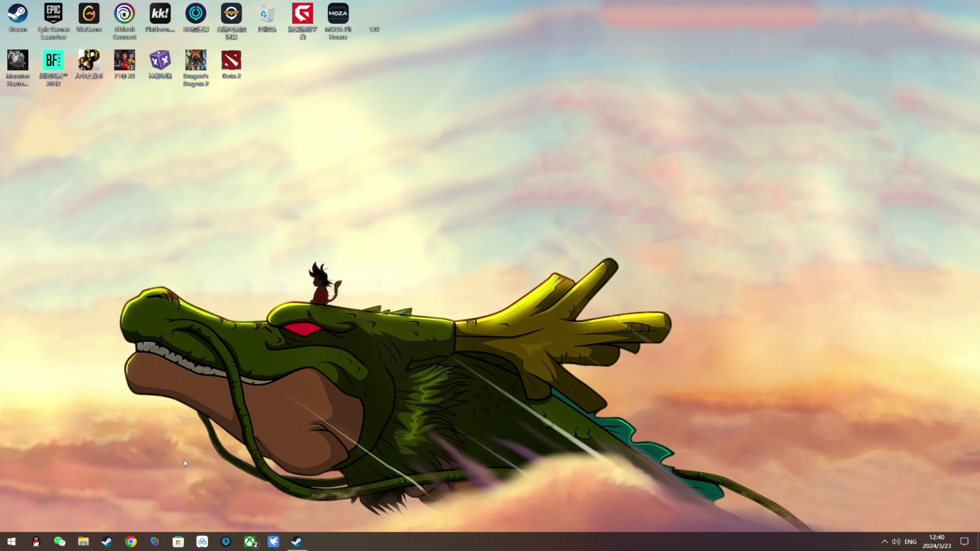Open Xbox app in the taskbar
The height and width of the screenshot is (551, 980).
pyautogui.click(x=250, y=541)
